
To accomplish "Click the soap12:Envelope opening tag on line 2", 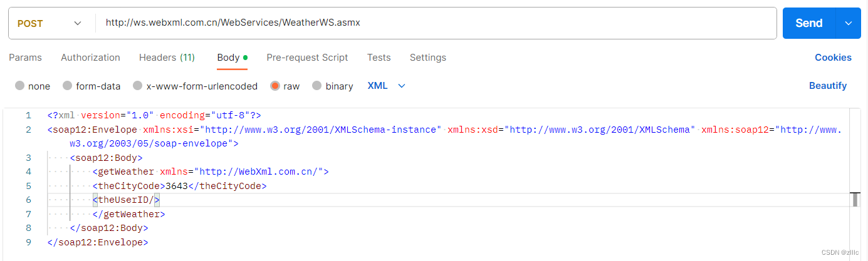I will 93,130.
